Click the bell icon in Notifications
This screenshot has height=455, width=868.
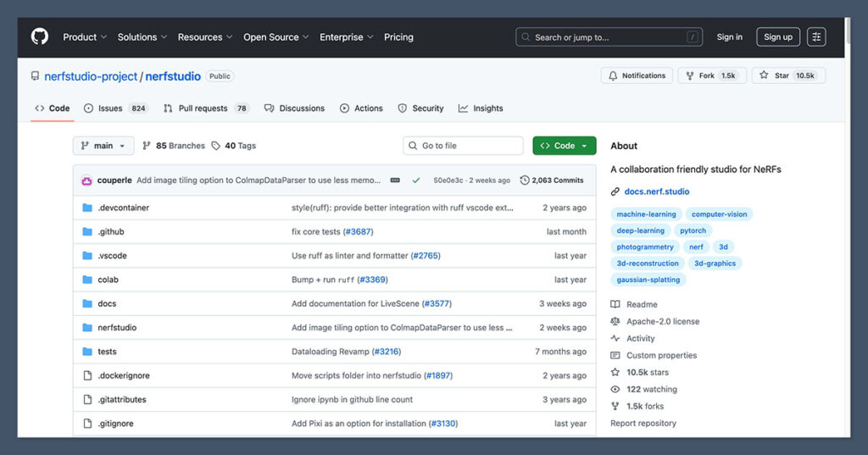[613, 76]
